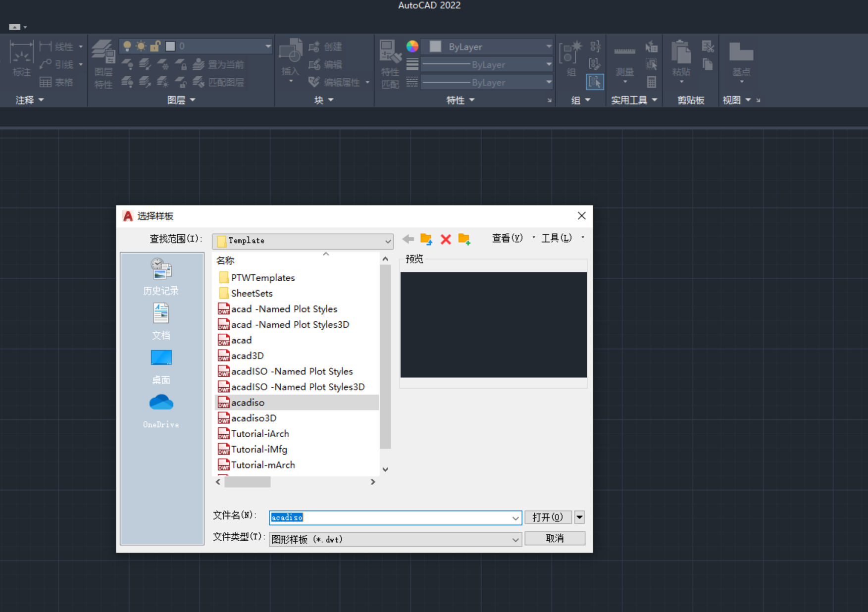Click the 表格 table tool
Image resolution: width=868 pixels, height=612 pixels.
tap(56, 82)
